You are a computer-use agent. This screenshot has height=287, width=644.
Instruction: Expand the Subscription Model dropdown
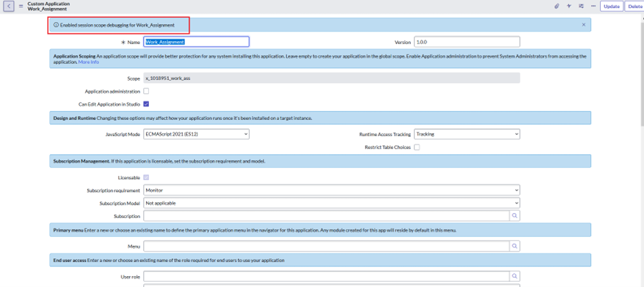pos(331,203)
